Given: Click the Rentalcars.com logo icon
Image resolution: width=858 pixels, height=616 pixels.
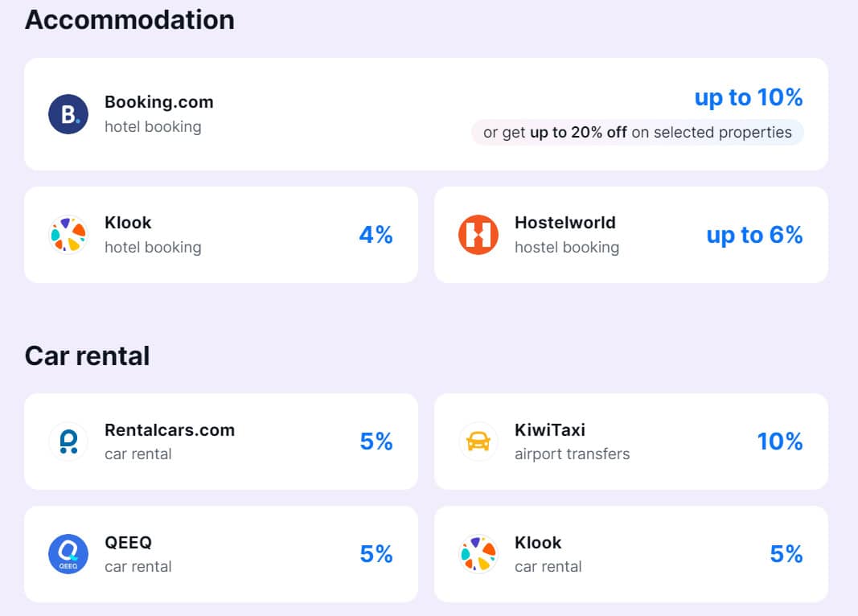Looking at the screenshot, I should pyautogui.click(x=68, y=441).
